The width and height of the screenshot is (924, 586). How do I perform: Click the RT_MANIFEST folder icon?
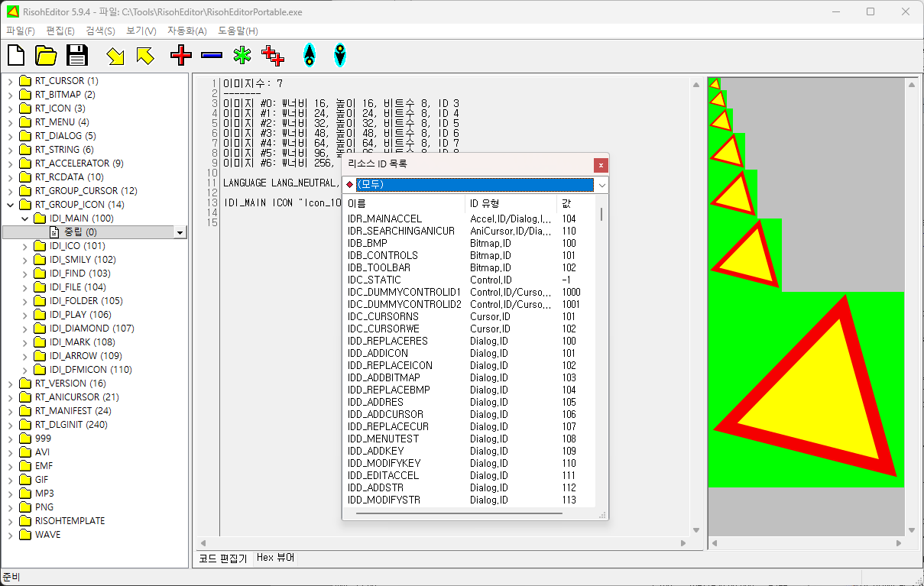(25, 411)
